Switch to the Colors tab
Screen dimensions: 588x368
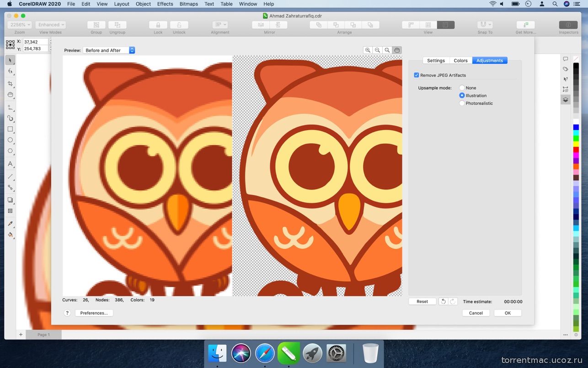tap(460, 60)
